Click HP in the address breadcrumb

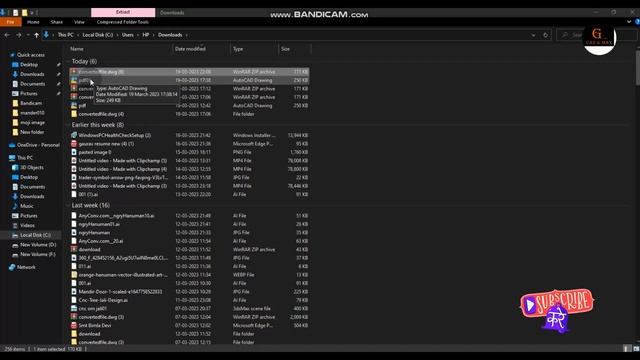point(146,35)
